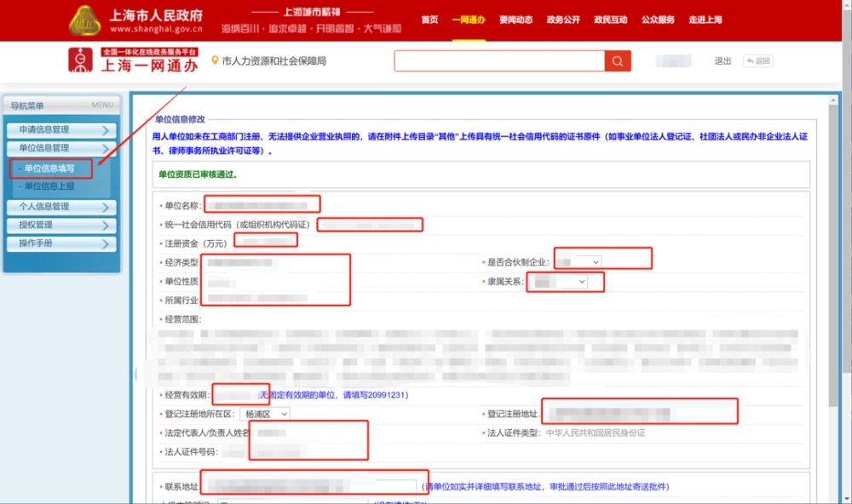The height and width of the screenshot is (504, 852).
Task: Expand the 授权管理 sidebar menu
Action: click(61, 226)
